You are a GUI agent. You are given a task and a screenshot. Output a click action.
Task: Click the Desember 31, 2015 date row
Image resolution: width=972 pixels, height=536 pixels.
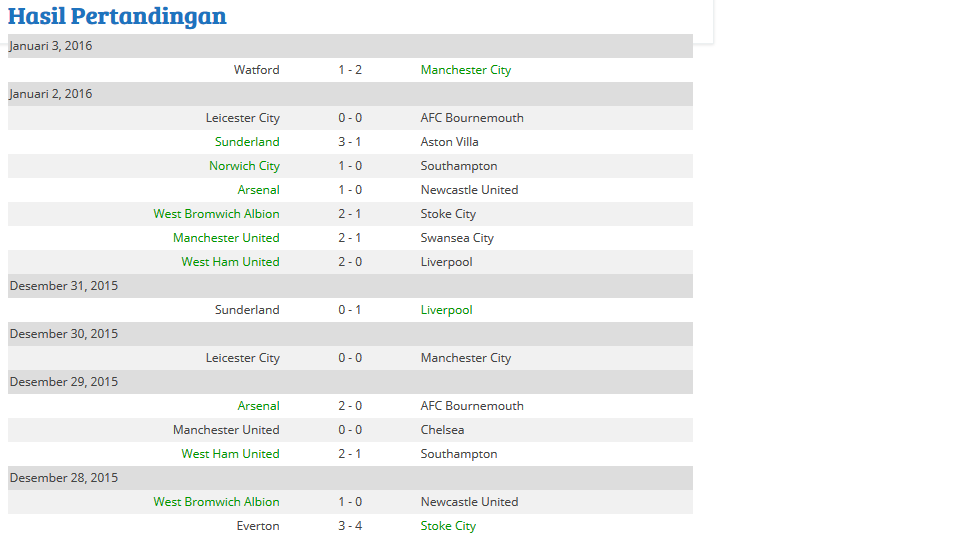[x=350, y=286]
